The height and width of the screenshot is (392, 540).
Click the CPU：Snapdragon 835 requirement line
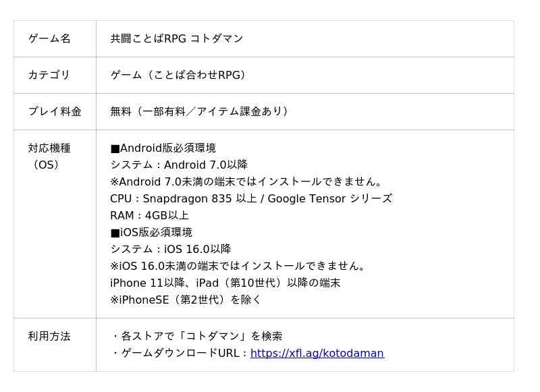tap(251, 198)
